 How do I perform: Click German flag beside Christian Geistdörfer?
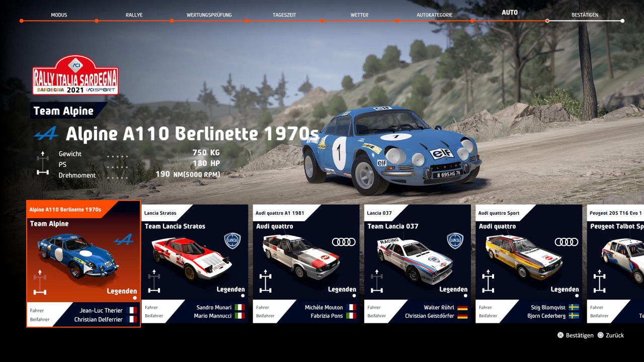(x=462, y=316)
